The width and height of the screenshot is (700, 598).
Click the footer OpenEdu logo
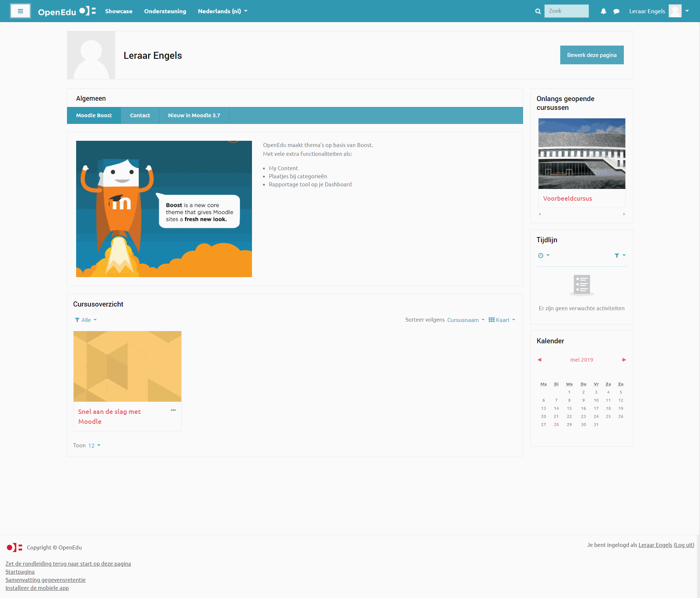[x=14, y=547]
